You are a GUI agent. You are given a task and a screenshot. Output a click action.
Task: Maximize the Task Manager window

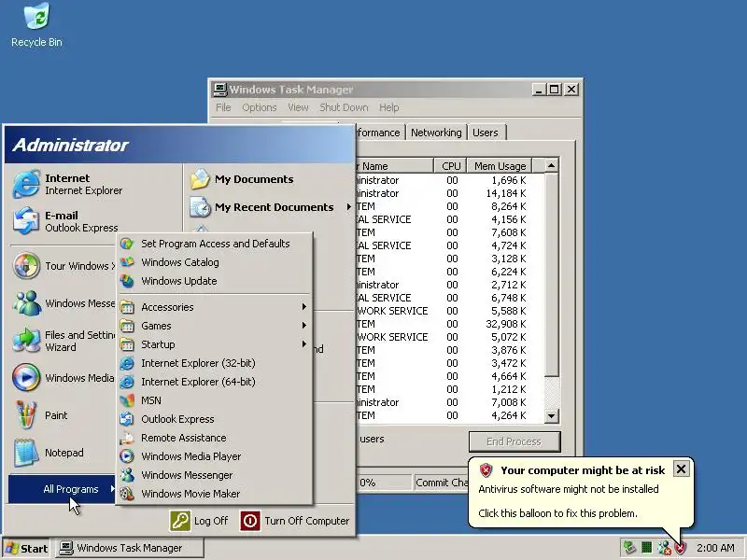554,89
